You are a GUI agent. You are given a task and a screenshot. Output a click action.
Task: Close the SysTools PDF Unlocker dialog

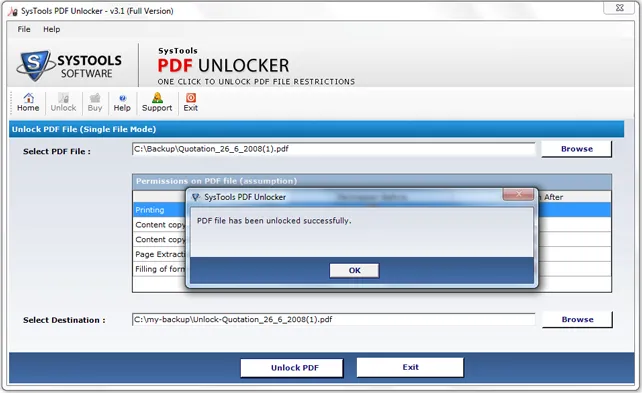pos(518,194)
